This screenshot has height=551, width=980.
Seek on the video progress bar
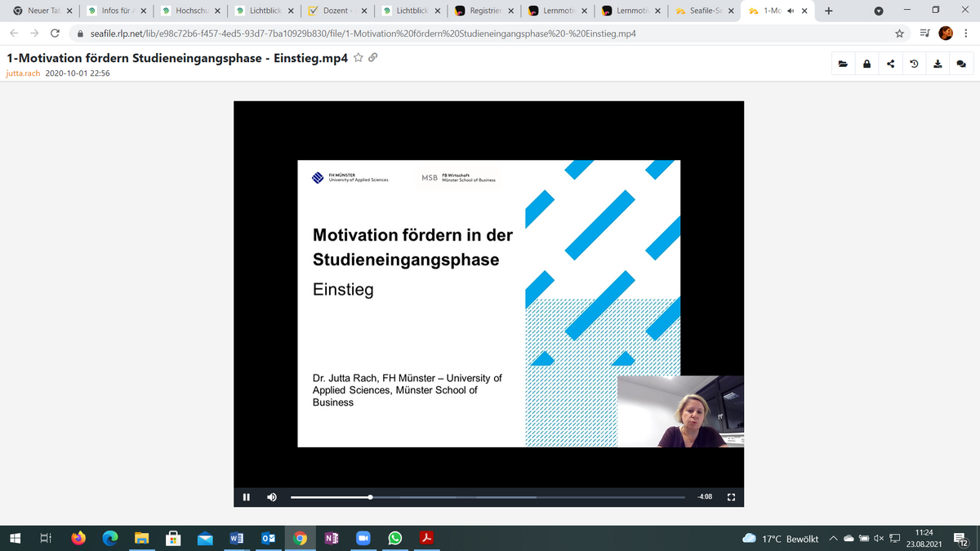point(488,496)
